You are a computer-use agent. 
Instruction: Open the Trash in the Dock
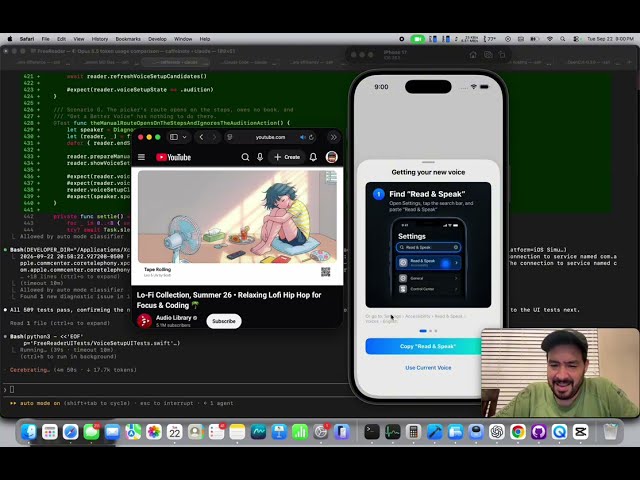pos(611,432)
